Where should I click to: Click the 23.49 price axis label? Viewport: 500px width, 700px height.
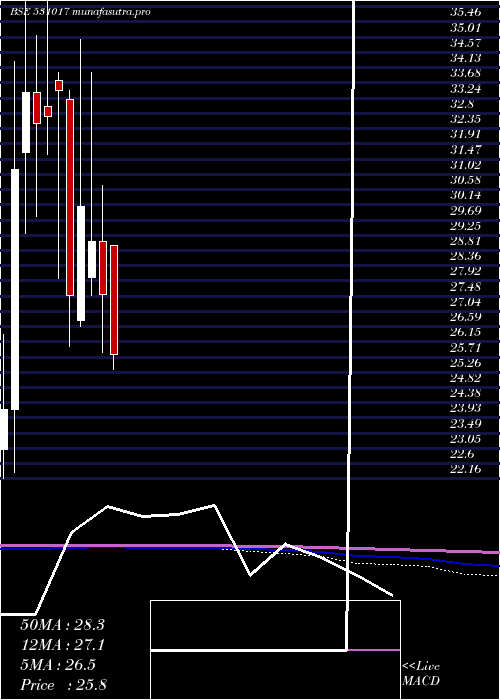pos(465,425)
